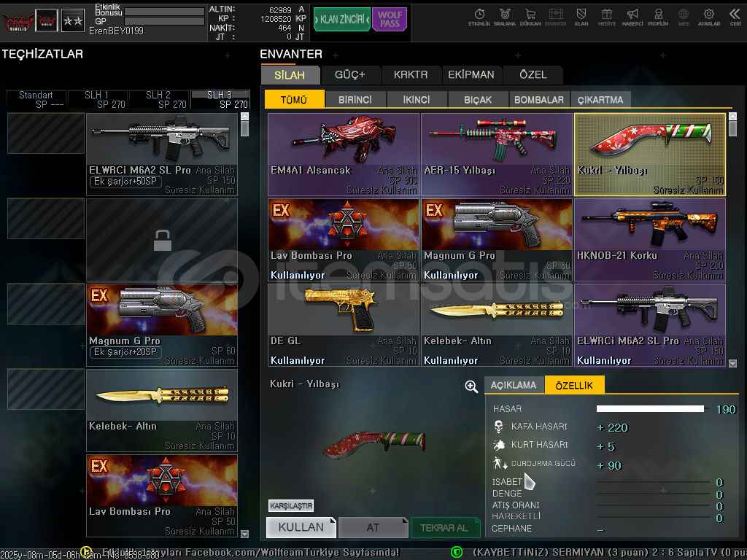Screen dimensions: 747x560
Task: Select Kukri - Yılbaşı inventory item
Action: tap(650, 155)
